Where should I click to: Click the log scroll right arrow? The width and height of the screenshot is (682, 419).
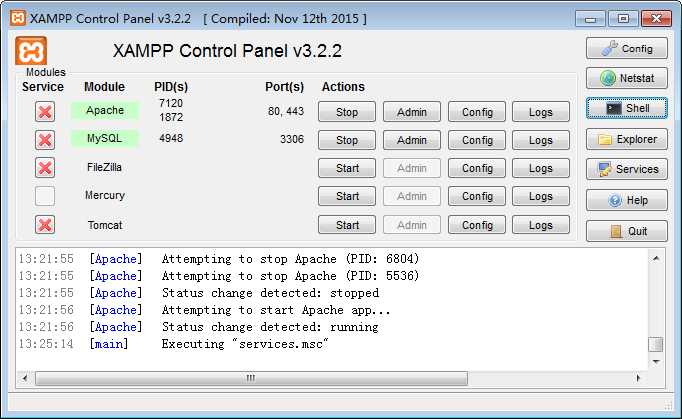pos(639,378)
